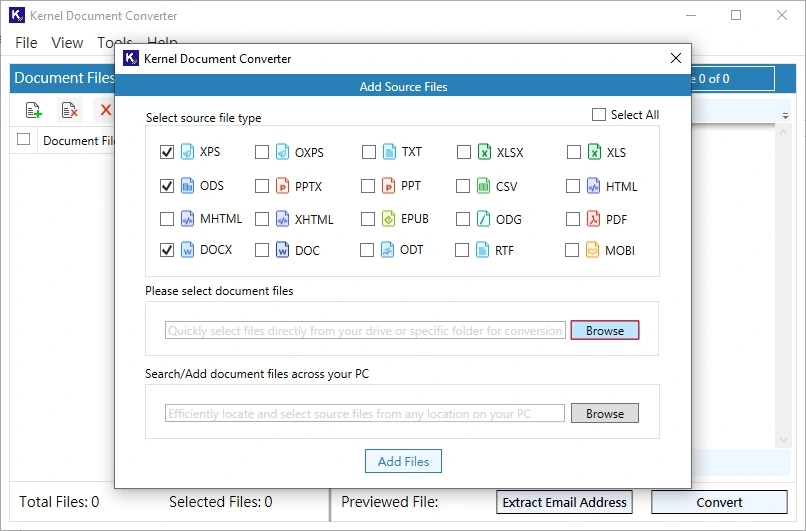
Task: Click the search files across PC field
Action: (x=364, y=413)
